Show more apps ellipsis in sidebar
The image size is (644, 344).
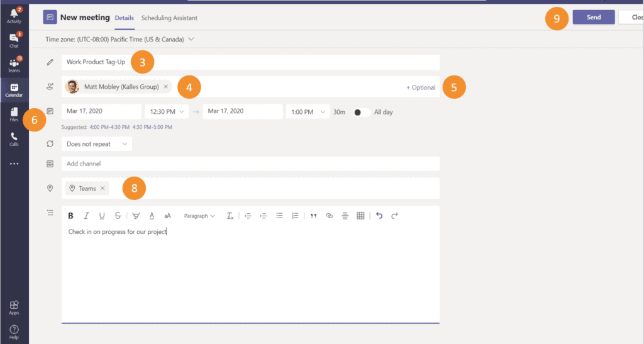pyautogui.click(x=14, y=164)
